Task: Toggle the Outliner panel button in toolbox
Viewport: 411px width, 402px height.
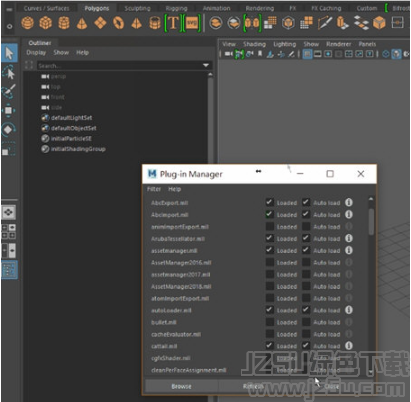Action: pos(9,270)
